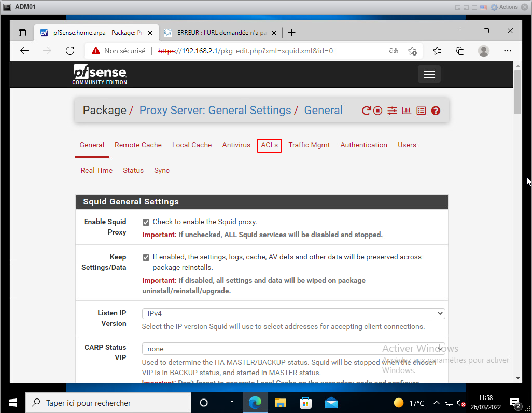
Task: Click the stop service icon
Action: click(x=378, y=111)
